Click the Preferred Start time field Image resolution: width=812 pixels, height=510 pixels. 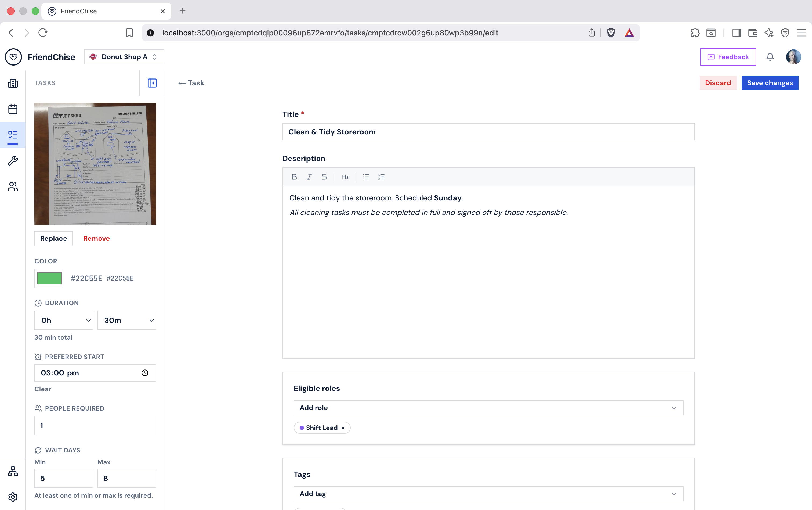[x=95, y=373]
